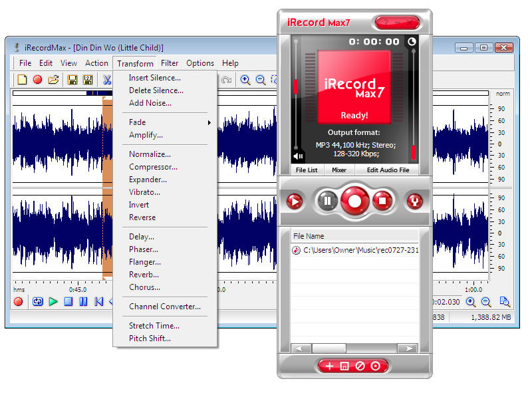Hit the large red Record button in iRecord Max7
Viewport: 532px width, 399px height.
coord(355,201)
